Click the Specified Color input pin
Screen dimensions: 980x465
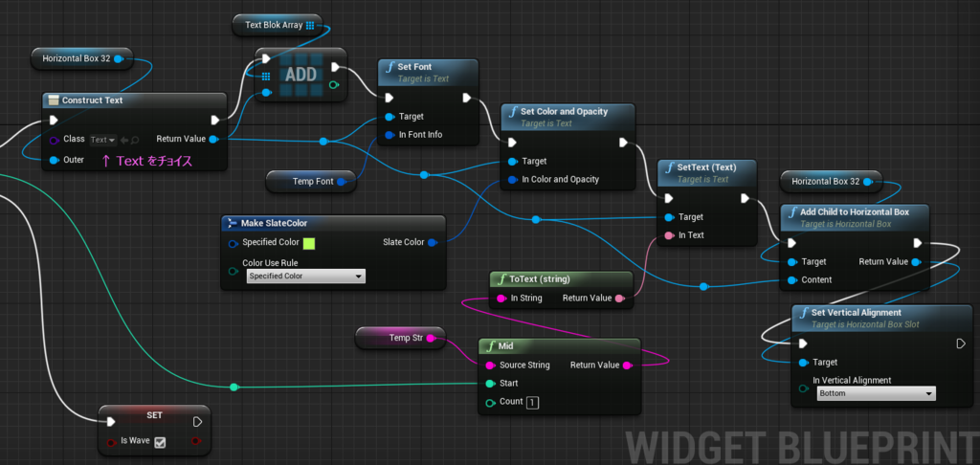[x=234, y=243]
